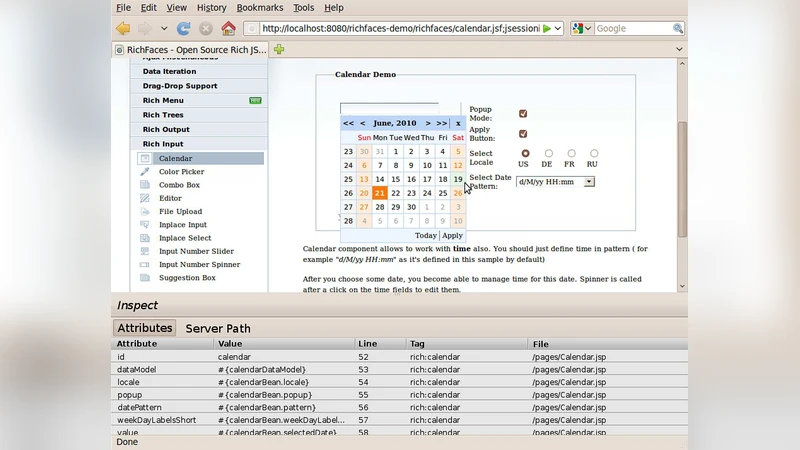Screen dimensions: 800x450
Task: Open a new tab with the plus icon
Action: coord(280,49)
